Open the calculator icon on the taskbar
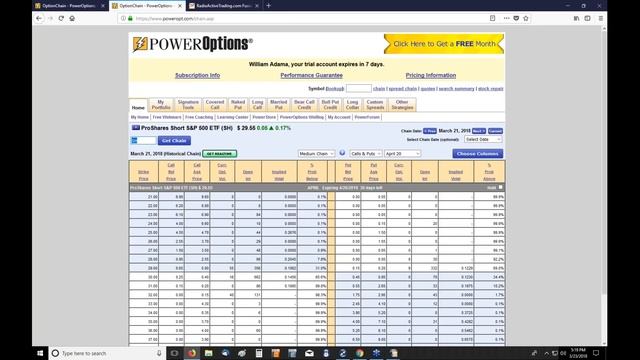640x360 pixels. tap(259, 353)
